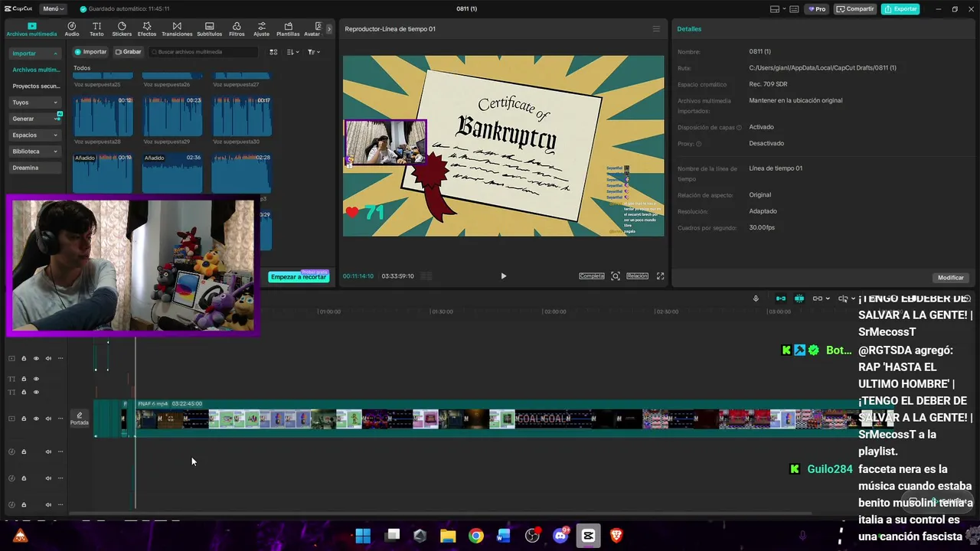Click the green Importar button
This screenshot has width=980, height=551.
[91, 52]
